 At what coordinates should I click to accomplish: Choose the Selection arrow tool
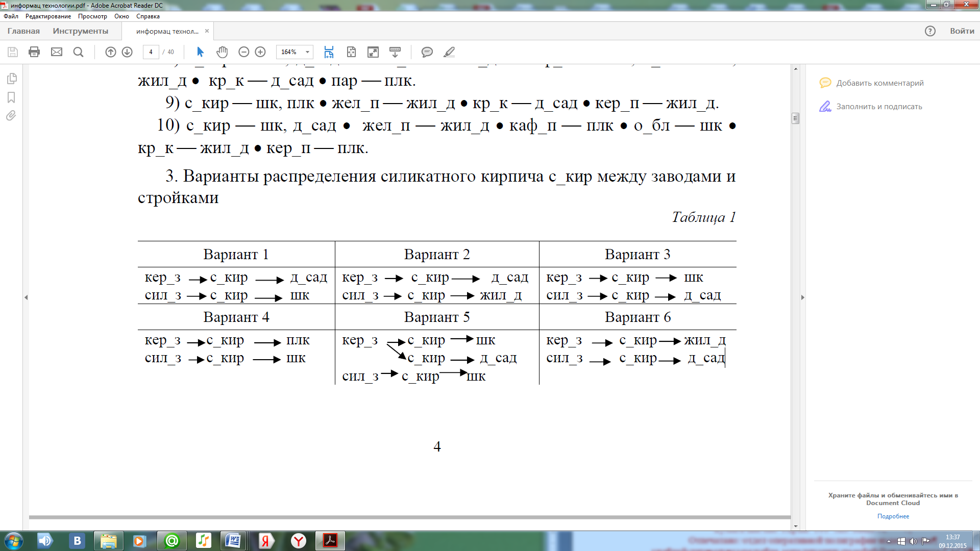[x=200, y=52]
